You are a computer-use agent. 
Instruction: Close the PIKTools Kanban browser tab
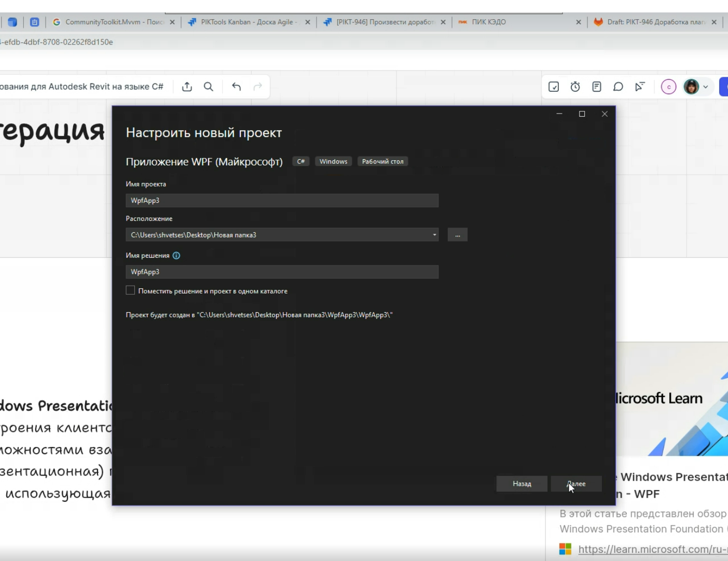[308, 22]
